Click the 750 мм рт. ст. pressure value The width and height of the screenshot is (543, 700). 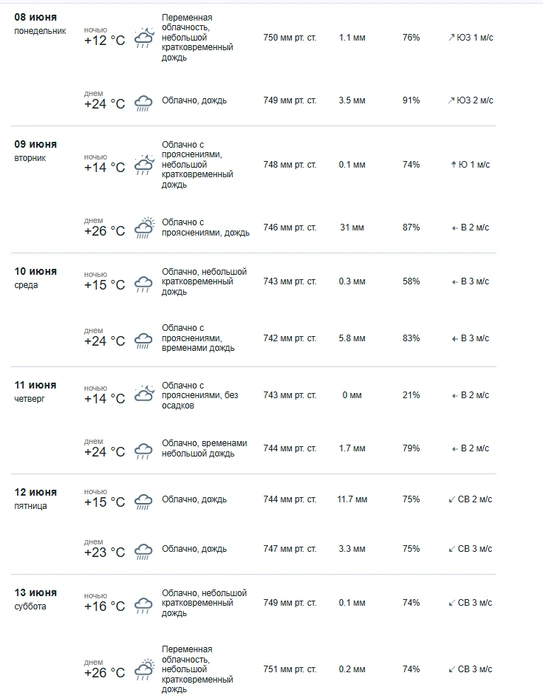(290, 38)
